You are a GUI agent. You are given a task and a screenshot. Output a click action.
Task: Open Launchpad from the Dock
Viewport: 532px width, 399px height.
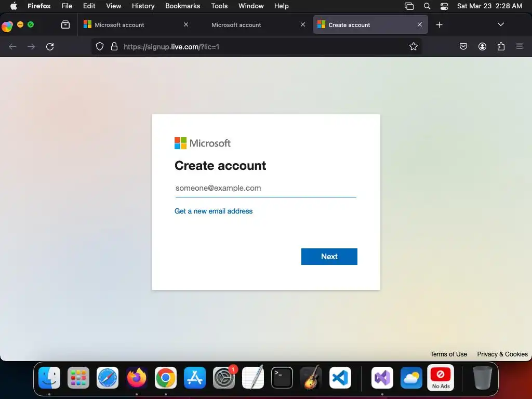click(x=78, y=377)
